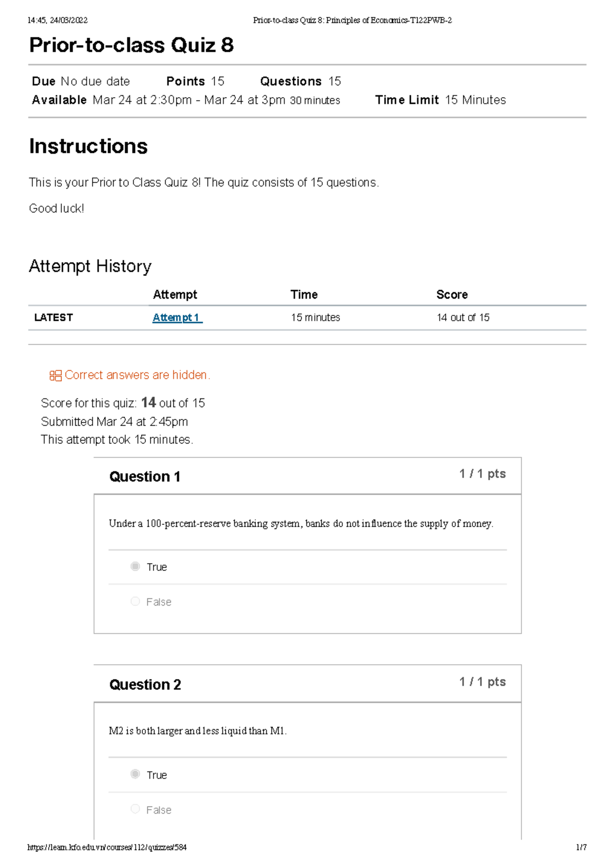The width and height of the screenshot is (614, 868).
Task: Click the Question 2 header
Action: click(x=145, y=685)
